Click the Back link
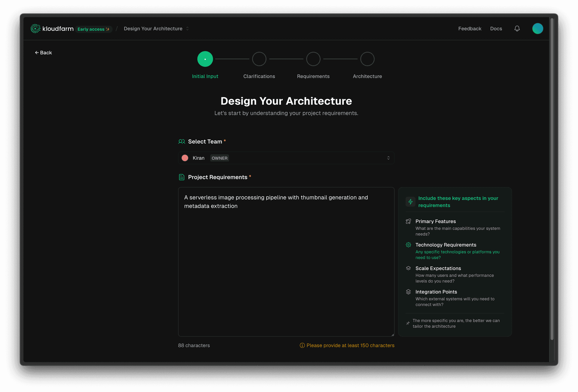This screenshot has width=578, height=392. click(43, 52)
